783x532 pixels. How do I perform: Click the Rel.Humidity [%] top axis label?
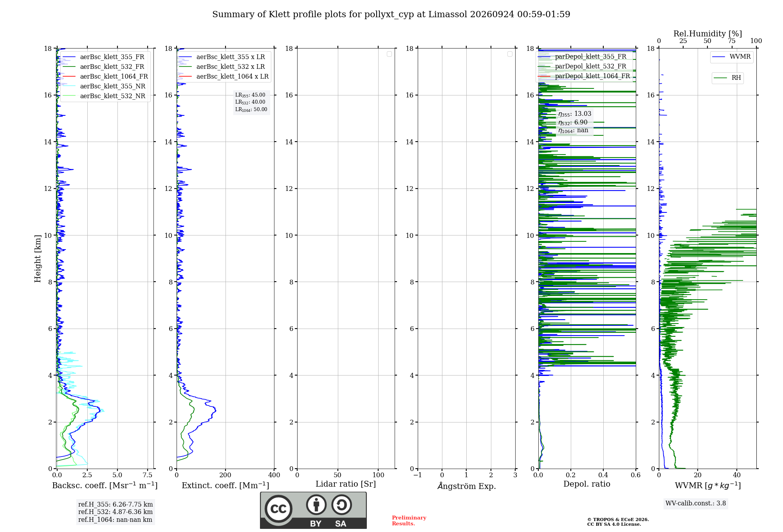[x=707, y=34]
